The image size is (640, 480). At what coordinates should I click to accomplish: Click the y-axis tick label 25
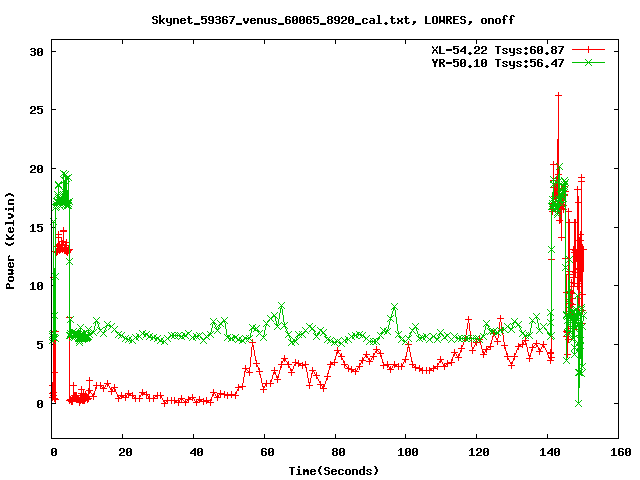pyautogui.click(x=37, y=110)
